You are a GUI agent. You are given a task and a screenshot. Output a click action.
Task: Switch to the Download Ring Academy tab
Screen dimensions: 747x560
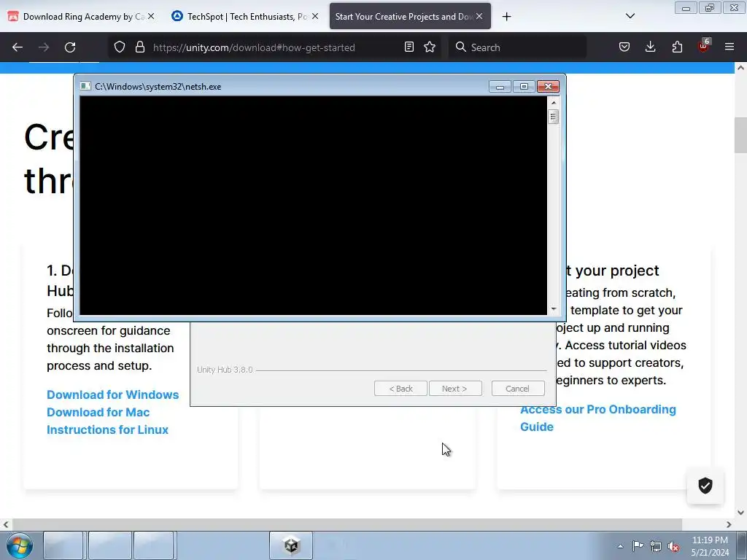coord(81,17)
